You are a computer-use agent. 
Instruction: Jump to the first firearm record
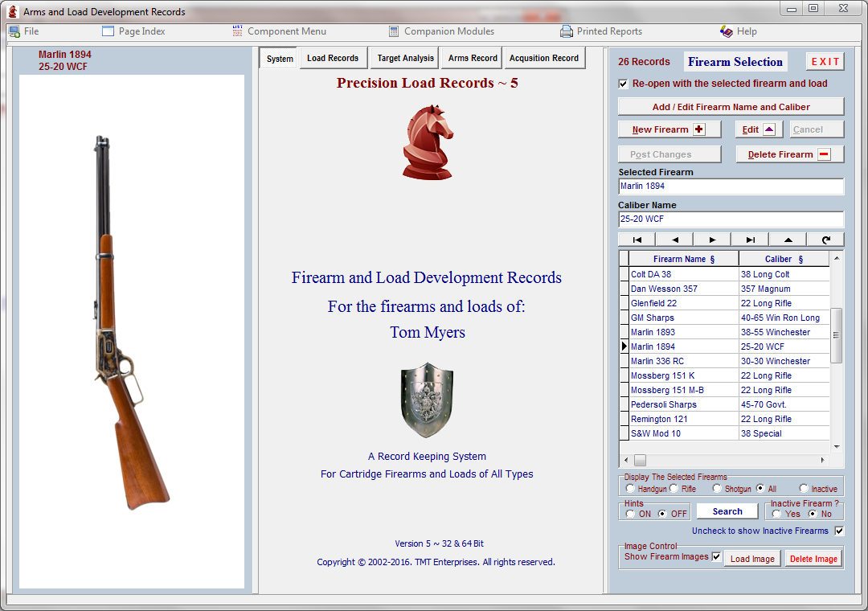click(x=637, y=240)
